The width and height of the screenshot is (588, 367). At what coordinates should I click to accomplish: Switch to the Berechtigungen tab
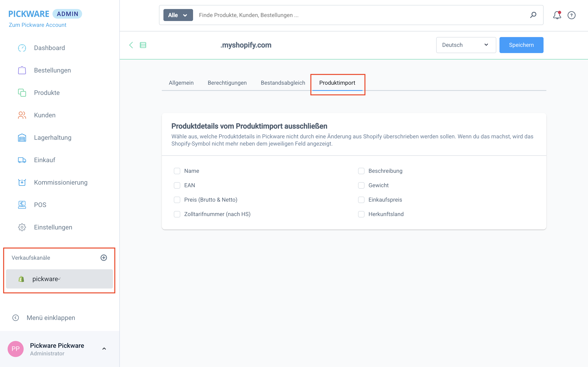tap(227, 83)
